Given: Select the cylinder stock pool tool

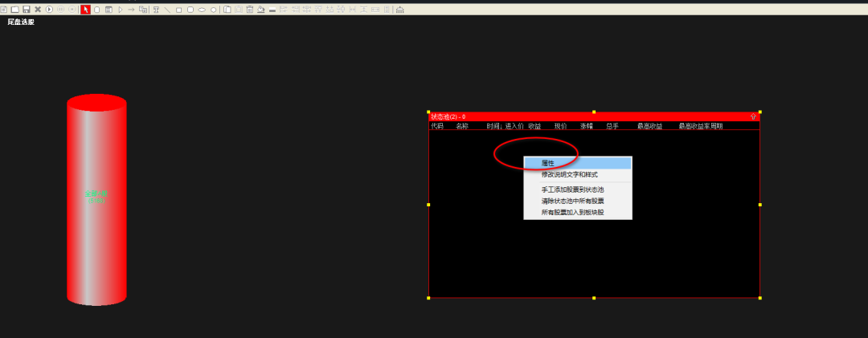Looking at the screenshot, I should pyautogui.click(x=97, y=10).
